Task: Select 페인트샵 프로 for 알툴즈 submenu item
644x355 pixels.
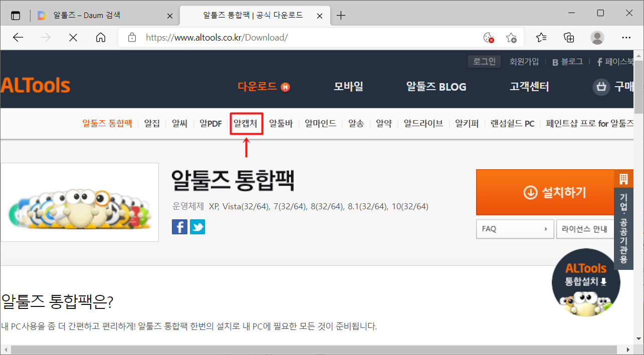Action: (590, 123)
